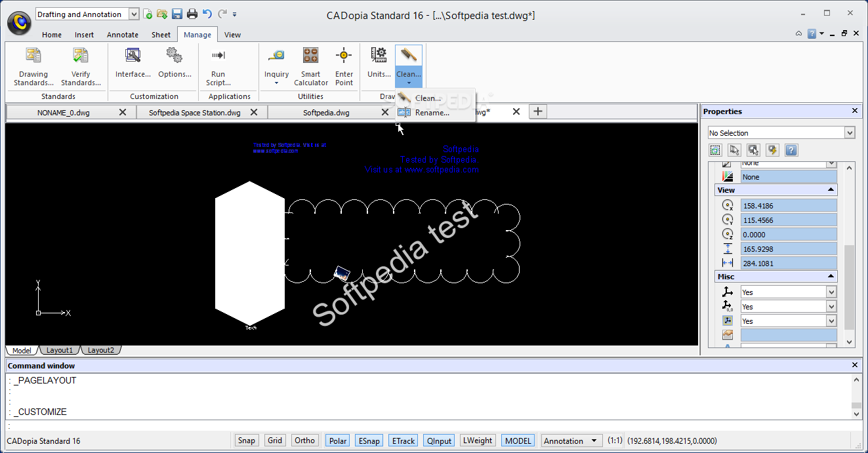The height and width of the screenshot is (453, 868).
Task: Open the Units settings tool
Action: pyautogui.click(x=379, y=62)
